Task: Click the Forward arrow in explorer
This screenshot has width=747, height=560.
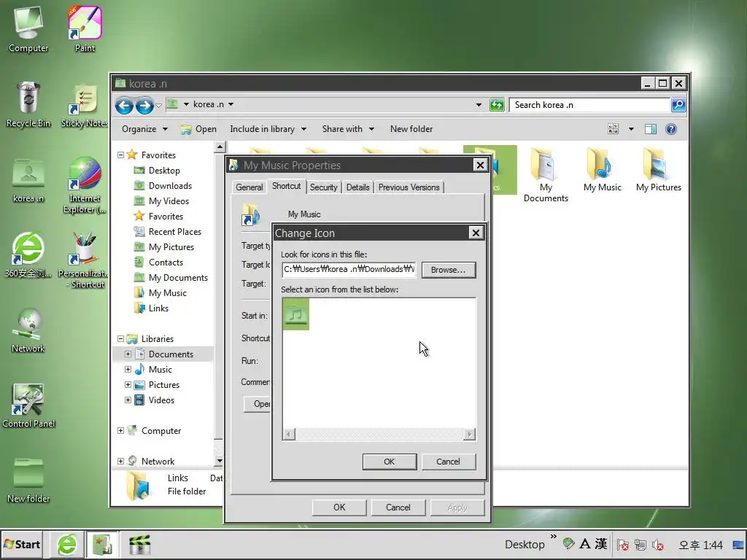Action: coord(144,105)
